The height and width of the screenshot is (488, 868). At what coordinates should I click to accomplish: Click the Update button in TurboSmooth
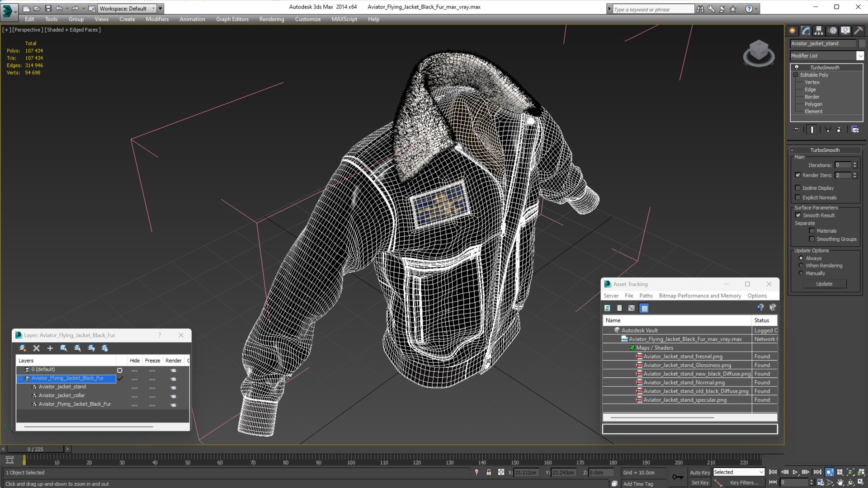point(824,284)
